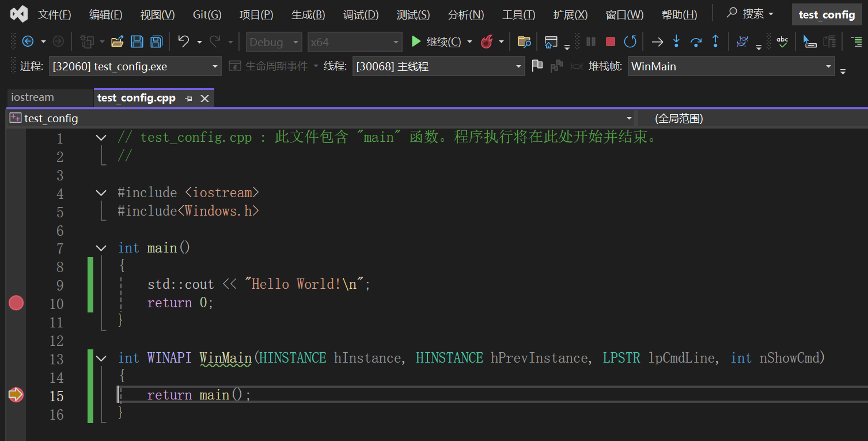
Task: Open the 全局范围 scope dropdown
Action: [753, 118]
